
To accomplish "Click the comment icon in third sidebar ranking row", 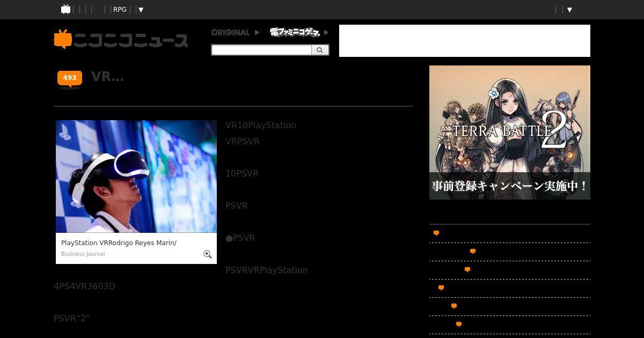I will [x=467, y=269].
